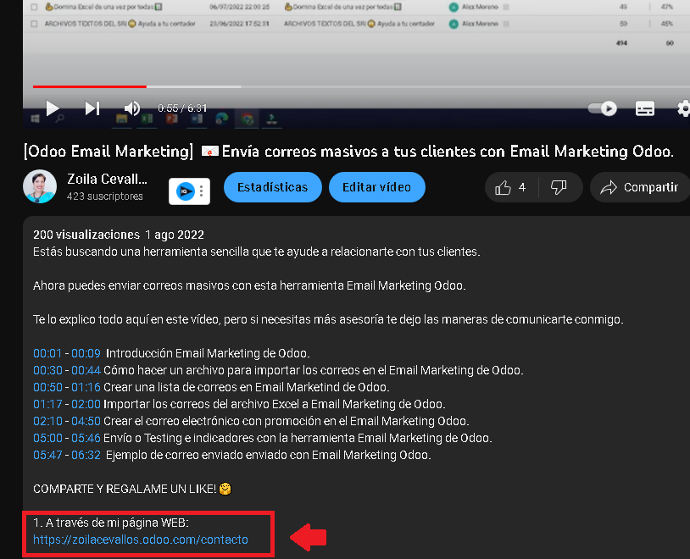The image size is (690, 559).
Task: Open Excel icon in video taskbar
Action: point(147,118)
